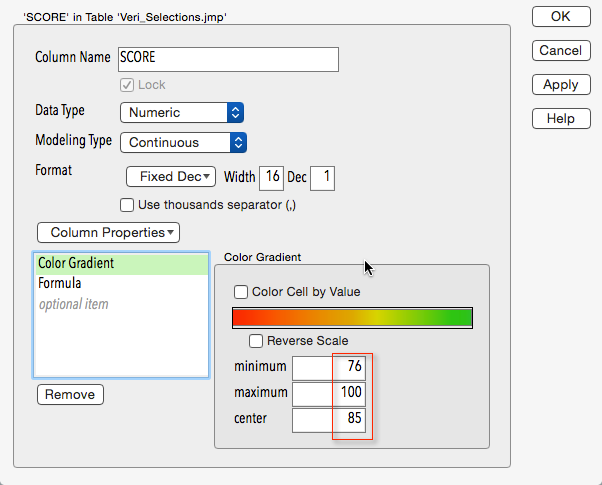Toggle the Reverse Scale checkbox

pyautogui.click(x=256, y=341)
